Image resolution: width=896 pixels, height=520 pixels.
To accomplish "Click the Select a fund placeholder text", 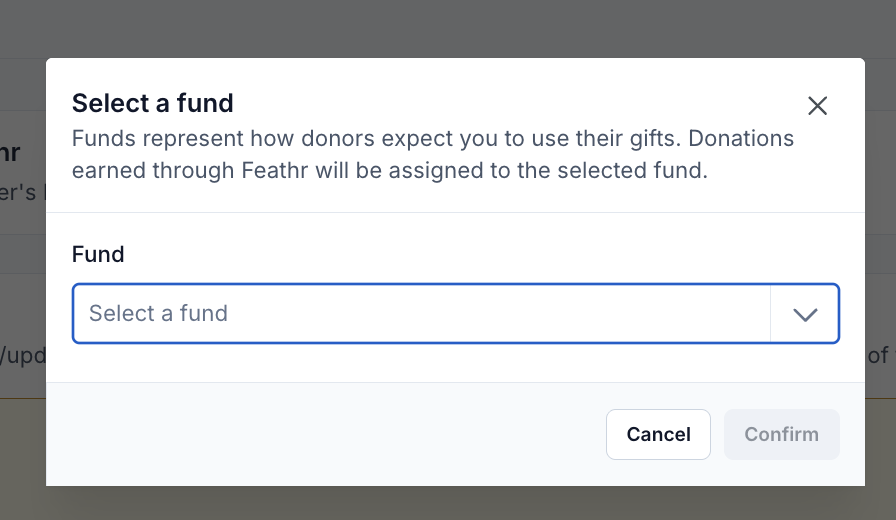I will coord(158,314).
